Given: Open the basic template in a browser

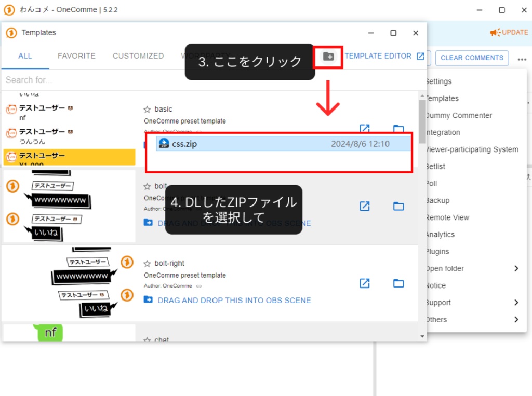Looking at the screenshot, I should click(x=365, y=128).
